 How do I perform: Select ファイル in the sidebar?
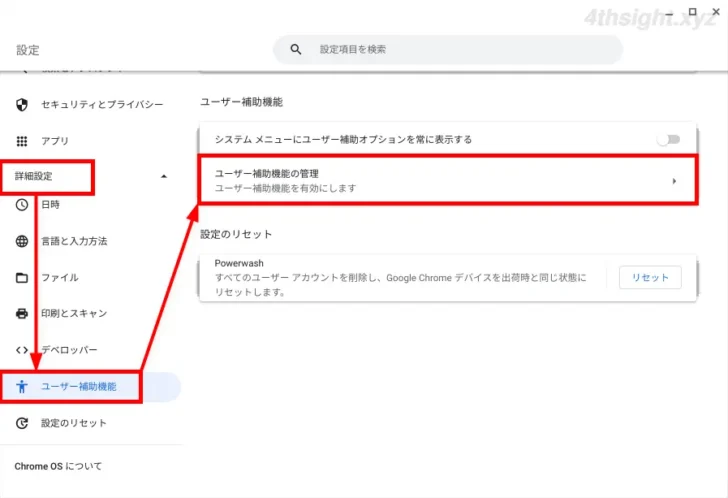pyautogui.click(x=60, y=278)
